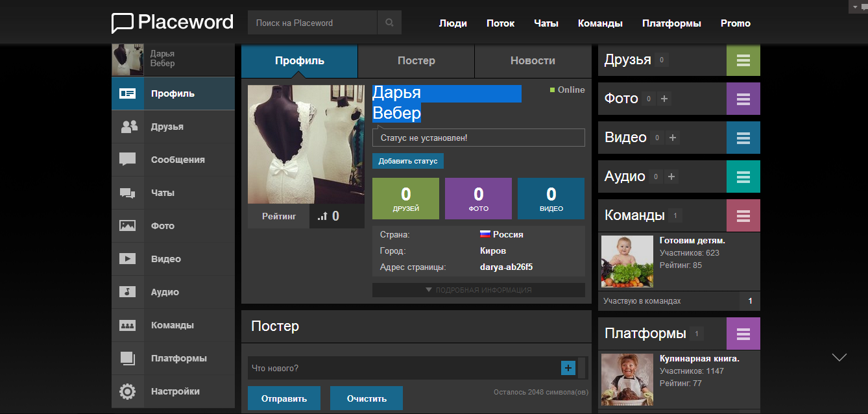Add a video via the Видео plus icon

(673, 138)
